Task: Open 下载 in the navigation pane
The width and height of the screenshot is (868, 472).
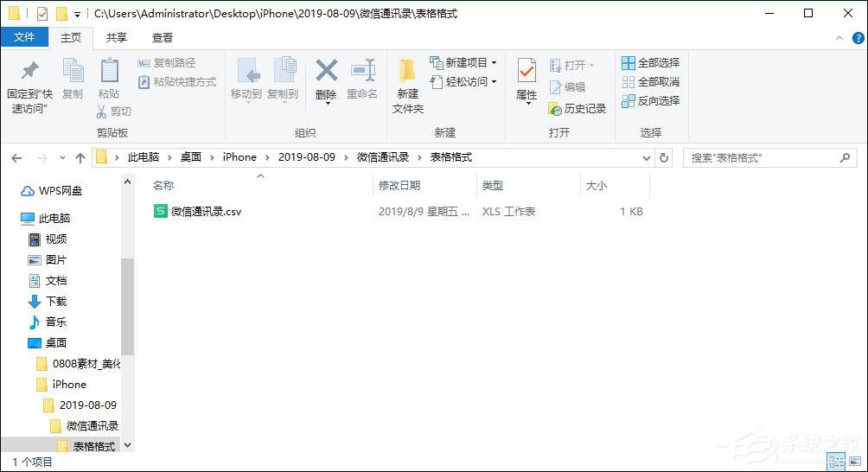Action: point(48,301)
